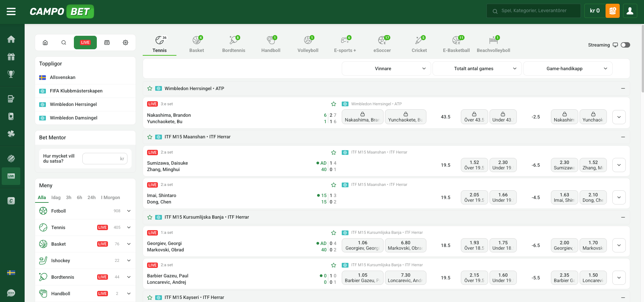Open live betting sidebar icon

tap(11, 176)
